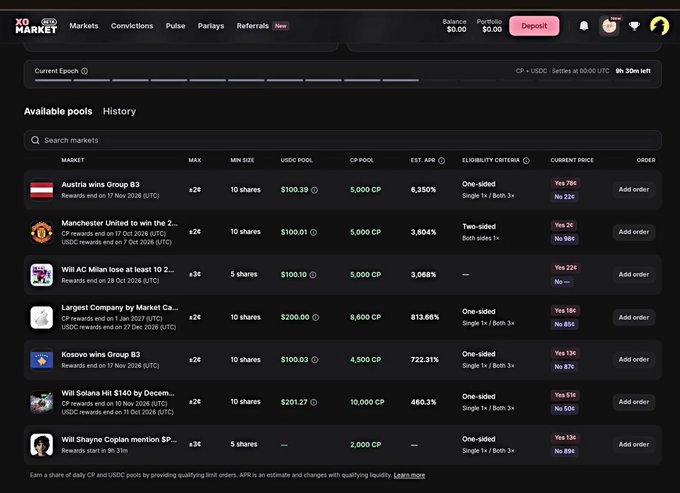Click the '10,000 CP' pool value

click(x=367, y=402)
